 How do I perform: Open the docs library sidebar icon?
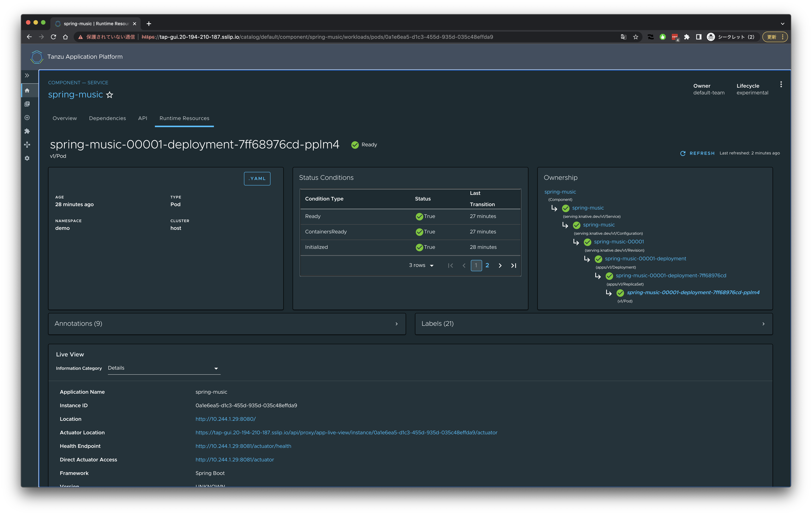click(x=27, y=104)
